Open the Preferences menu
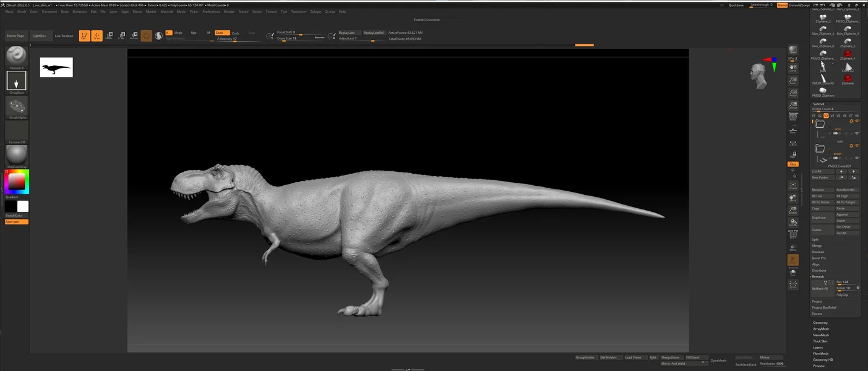The height and width of the screenshot is (371, 868). click(212, 11)
